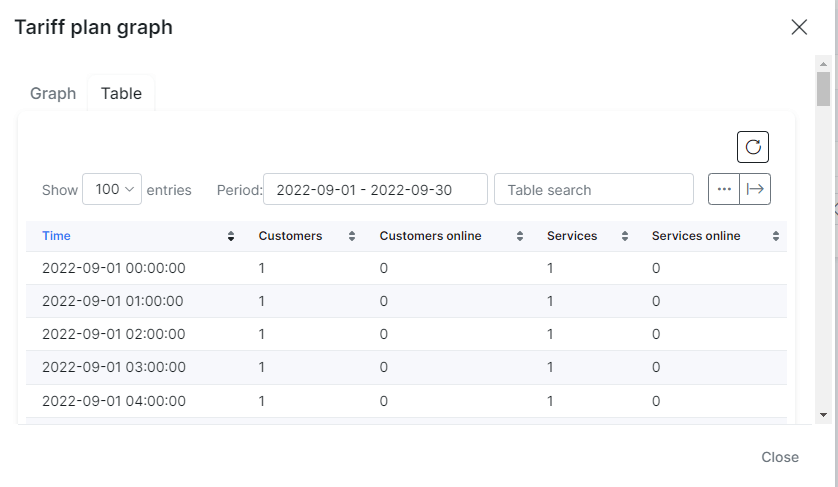Screen dimensions: 838x487
Task: Click the scrollbar up arrow
Action: (823, 64)
